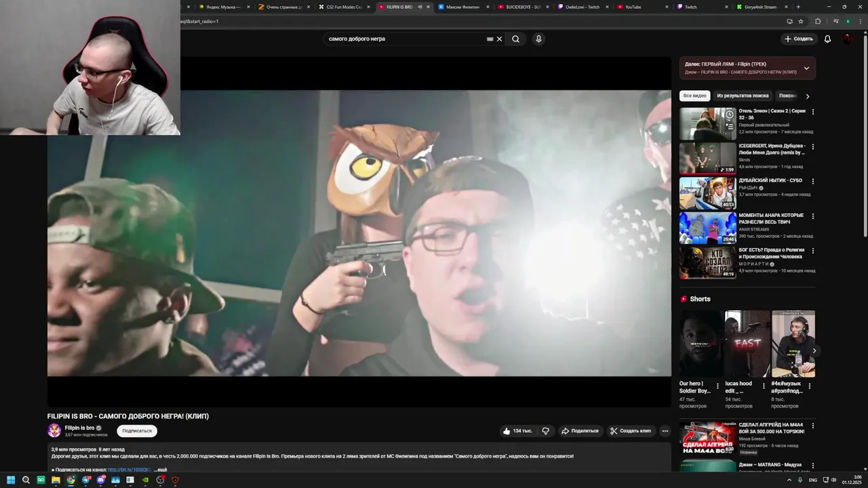Open NVIDIA app from the taskbar
The height and width of the screenshot is (488, 868).
tap(145, 480)
